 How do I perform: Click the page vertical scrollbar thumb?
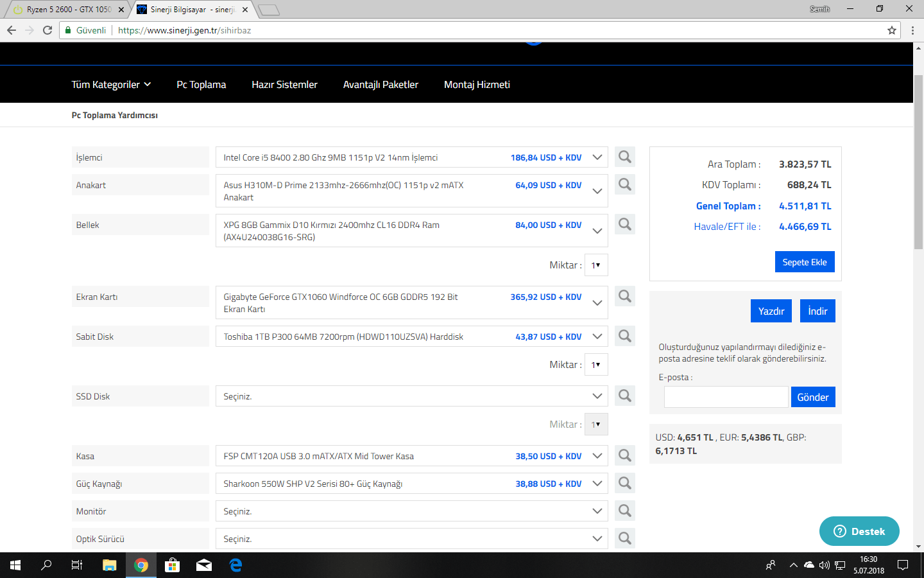coord(918,161)
